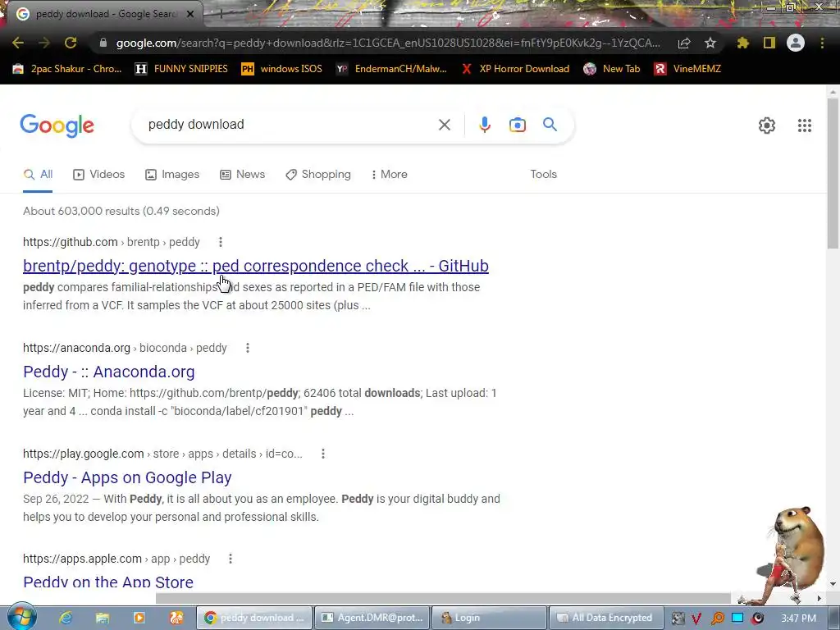This screenshot has height=630, width=840.
Task: Launch the media player taskbar icon
Action: point(139,618)
